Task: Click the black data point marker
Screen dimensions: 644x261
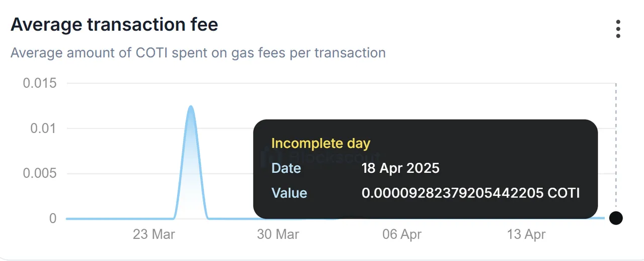Action: point(616,218)
